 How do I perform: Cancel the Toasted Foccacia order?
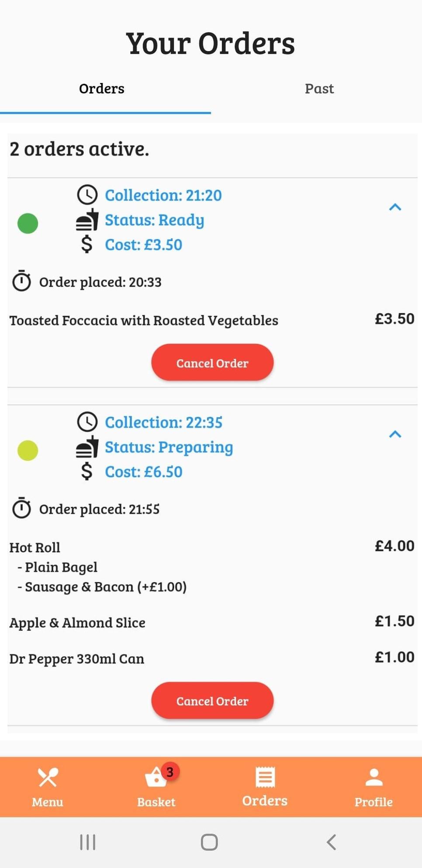[x=212, y=363]
